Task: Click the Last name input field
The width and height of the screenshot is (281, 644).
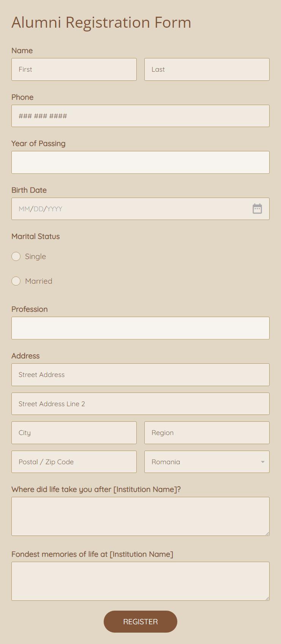Action: [207, 69]
